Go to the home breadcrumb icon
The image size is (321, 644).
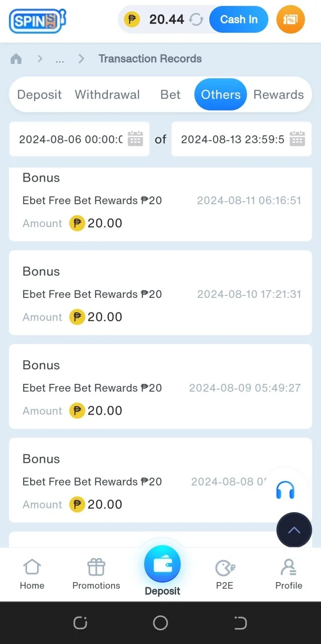coord(16,59)
